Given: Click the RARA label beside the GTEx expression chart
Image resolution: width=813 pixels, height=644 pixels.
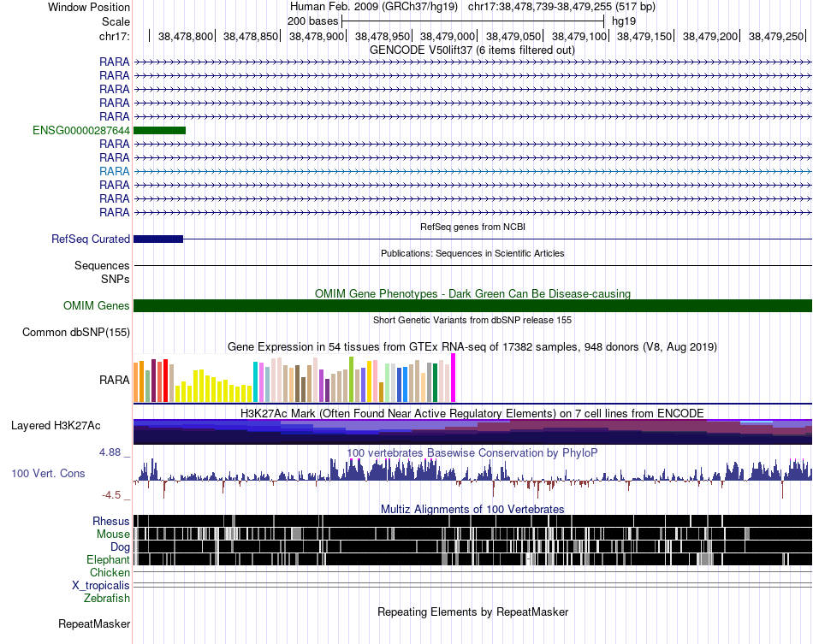Looking at the screenshot, I should pos(115,380).
